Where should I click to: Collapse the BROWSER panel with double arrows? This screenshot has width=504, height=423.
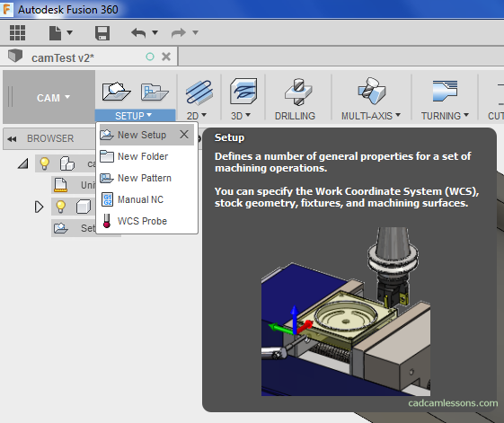point(12,139)
